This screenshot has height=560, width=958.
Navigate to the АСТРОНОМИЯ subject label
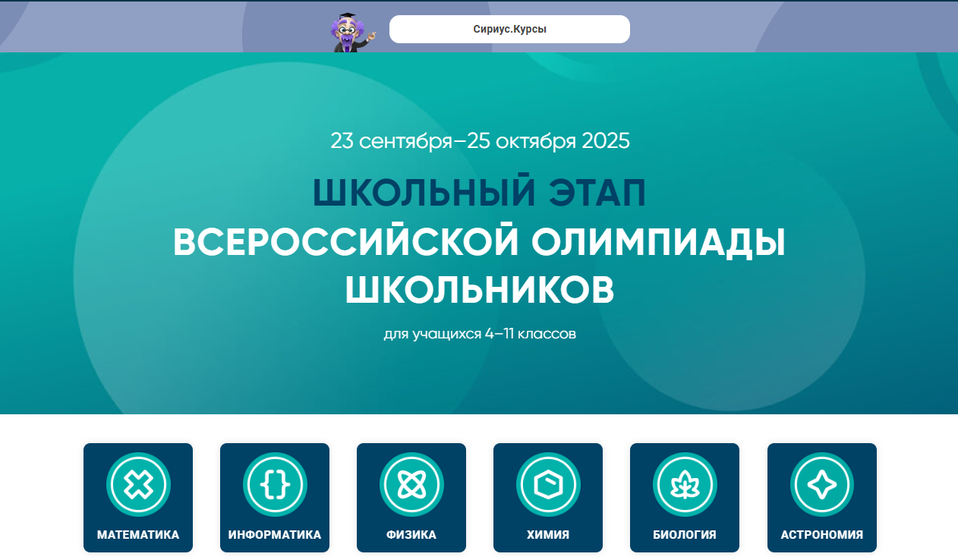pyautogui.click(x=821, y=535)
